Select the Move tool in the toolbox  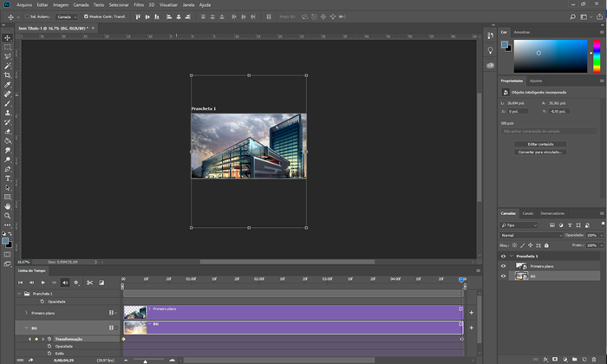pos(7,37)
